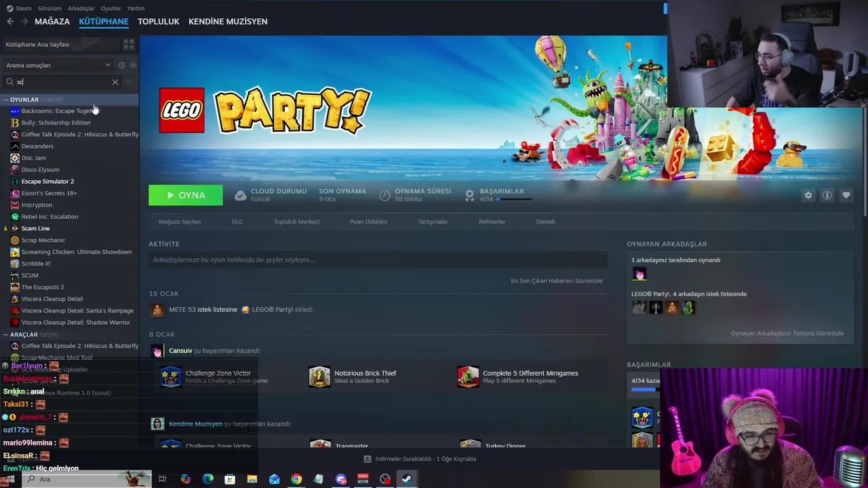This screenshot has height=488, width=868.
Task: Click Complete 5 Different Minigames achievement icon
Action: [468, 376]
